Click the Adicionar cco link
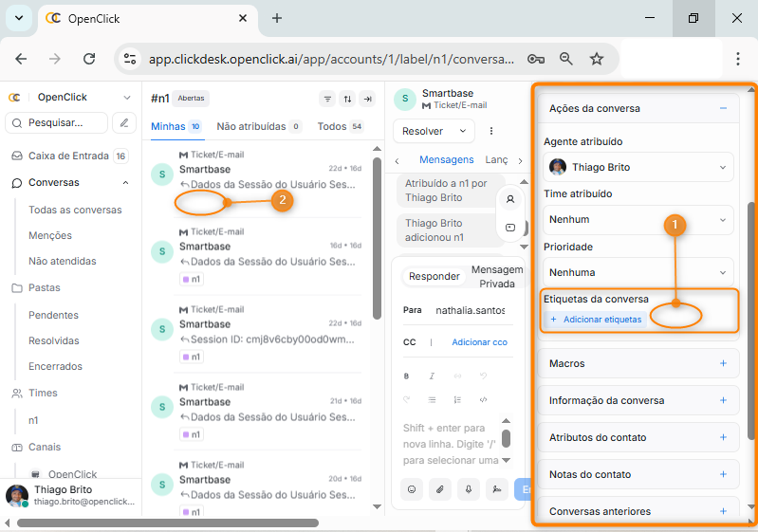The height and width of the screenshot is (532, 758). coord(479,341)
